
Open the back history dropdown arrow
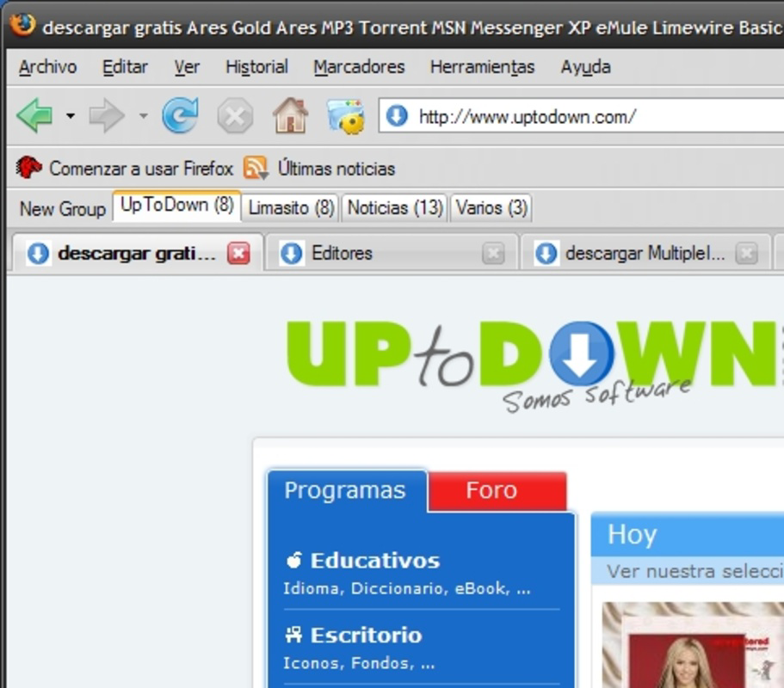click(x=71, y=116)
